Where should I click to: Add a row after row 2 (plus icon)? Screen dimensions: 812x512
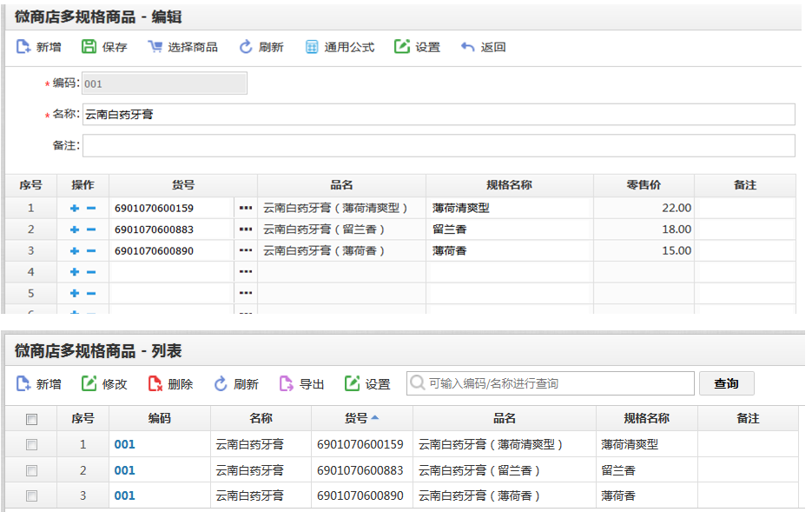(75, 229)
